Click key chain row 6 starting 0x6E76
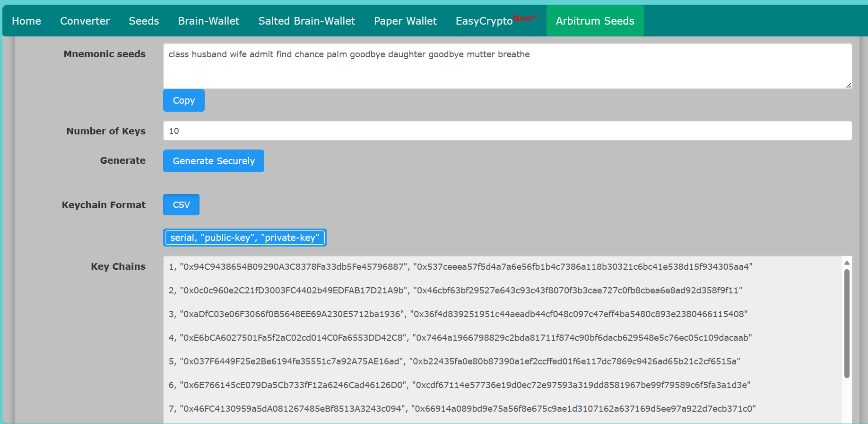The image size is (868, 424). click(460, 385)
